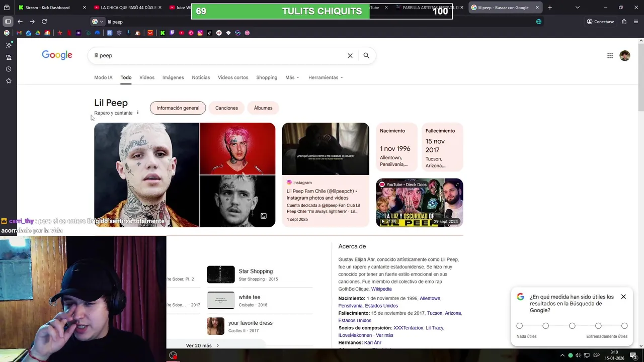Screen dimensions: 644x362
Task: Open 'Ver más' link under composition partners
Action: (384, 335)
